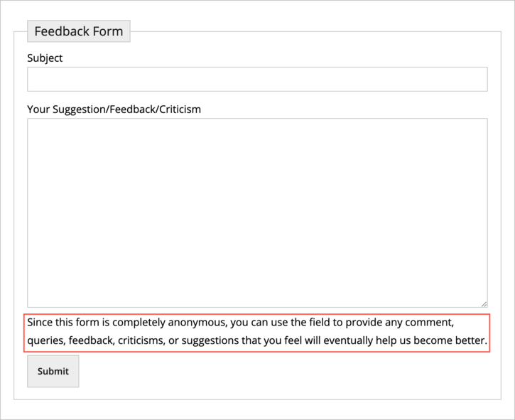The width and height of the screenshot is (515, 420).
Task: Click the textarea resize handle corner
Action: pyautogui.click(x=484, y=303)
